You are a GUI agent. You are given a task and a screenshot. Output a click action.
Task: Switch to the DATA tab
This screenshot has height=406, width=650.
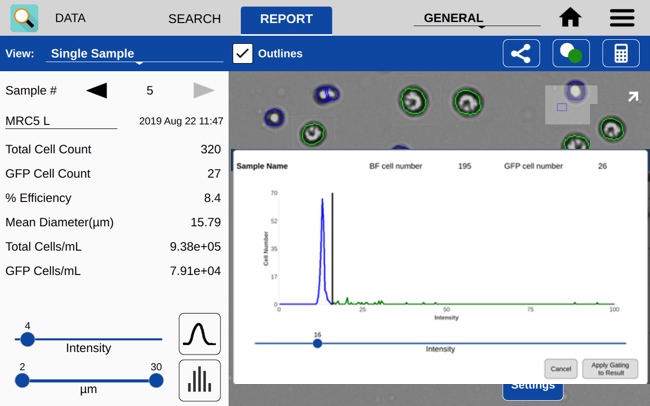[70, 19]
